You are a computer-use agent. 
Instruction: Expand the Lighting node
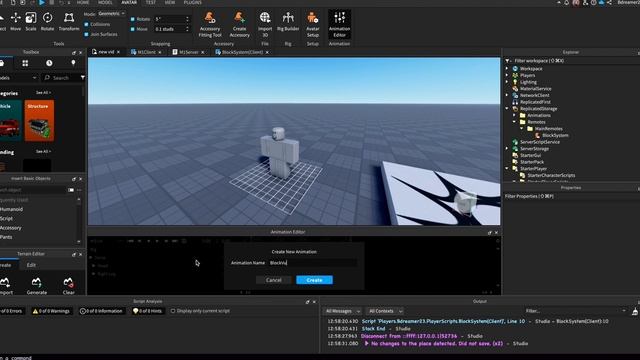(507, 82)
